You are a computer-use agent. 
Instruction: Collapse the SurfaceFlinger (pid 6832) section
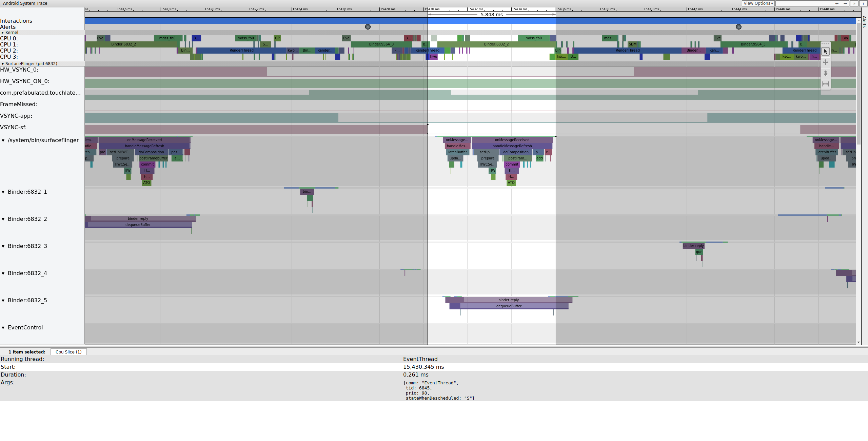pos(3,63)
